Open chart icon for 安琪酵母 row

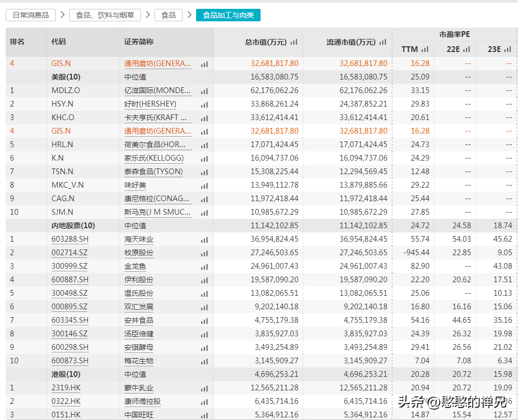(204, 348)
